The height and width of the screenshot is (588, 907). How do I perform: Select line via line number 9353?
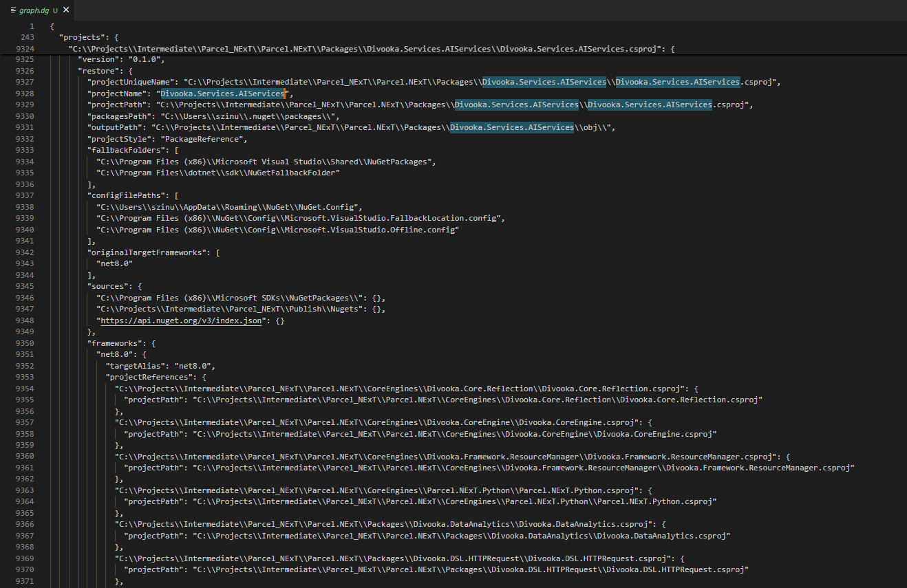[25, 377]
